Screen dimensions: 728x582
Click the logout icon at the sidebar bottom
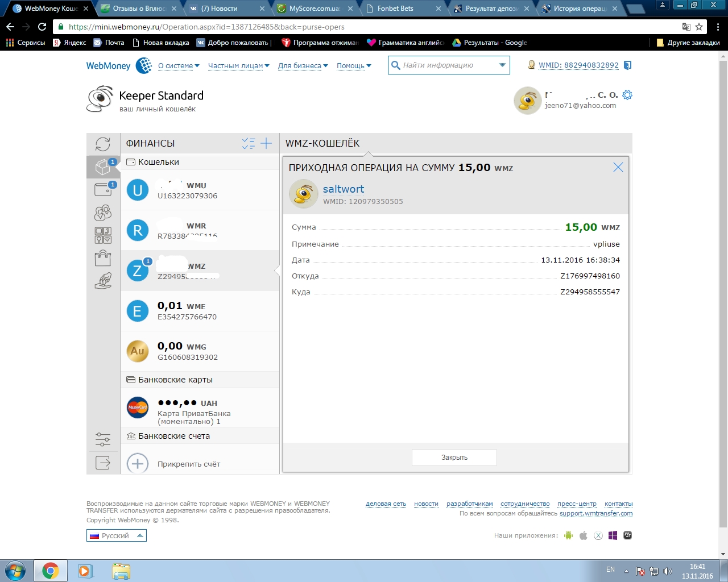pyautogui.click(x=103, y=463)
